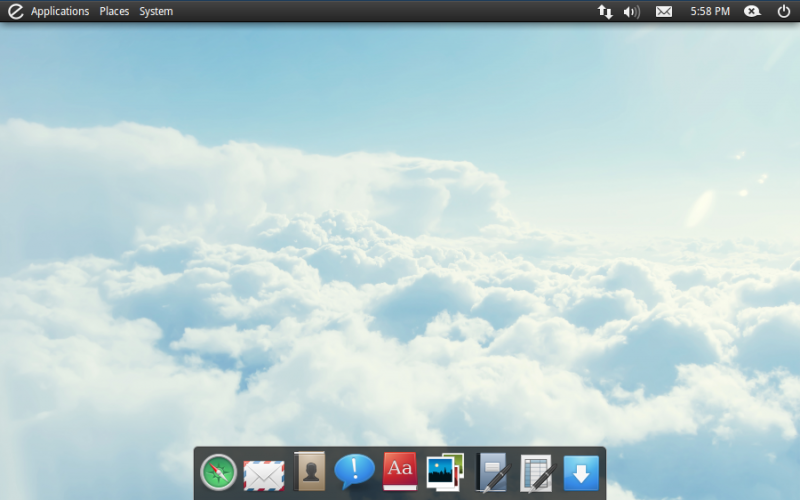This screenshot has height=500, width=800.
Task: Open the mail messaging indicator
Action: point(663,11)
